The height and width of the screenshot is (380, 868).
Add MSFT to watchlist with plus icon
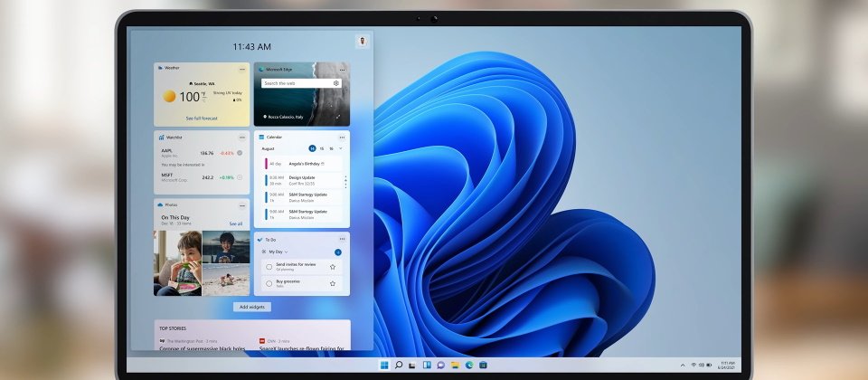tap(239, 177)
